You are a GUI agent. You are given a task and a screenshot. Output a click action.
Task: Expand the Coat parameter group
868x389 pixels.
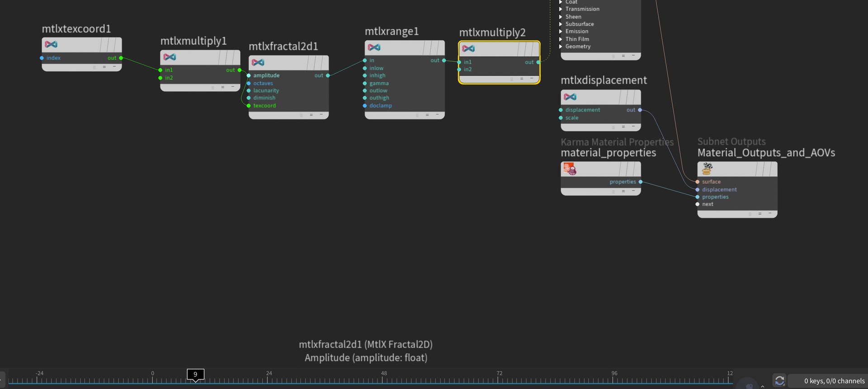561,2
